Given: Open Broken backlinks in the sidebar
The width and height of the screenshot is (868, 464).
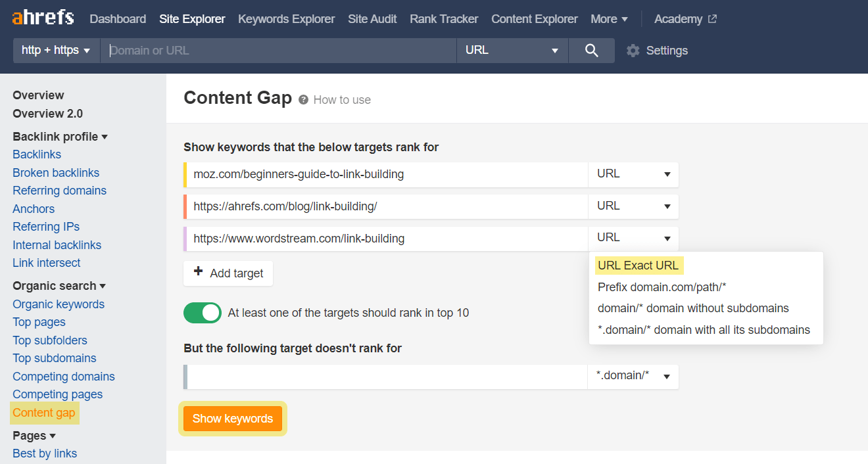Looking at the screenshot, I should coord(56,172).
